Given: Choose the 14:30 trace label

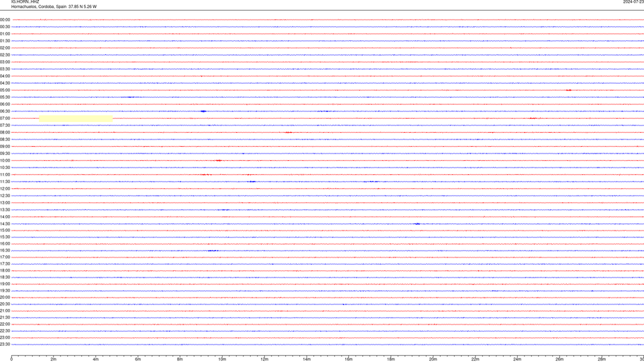Looking at the screenshot, I should (5, 224).
